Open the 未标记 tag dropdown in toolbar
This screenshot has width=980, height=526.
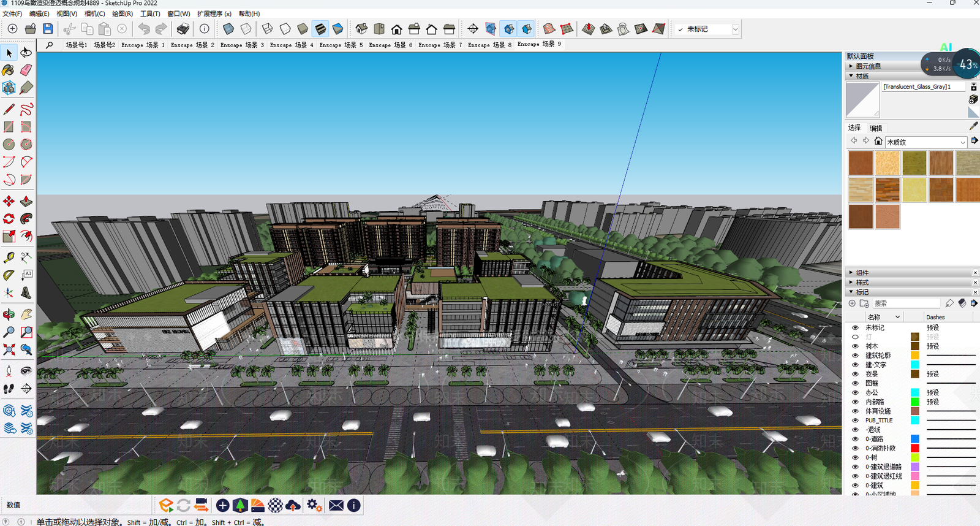tap(736, 29)
